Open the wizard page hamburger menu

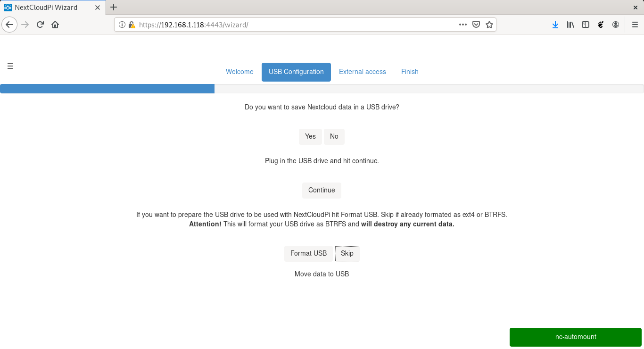(x=10, y=66)
